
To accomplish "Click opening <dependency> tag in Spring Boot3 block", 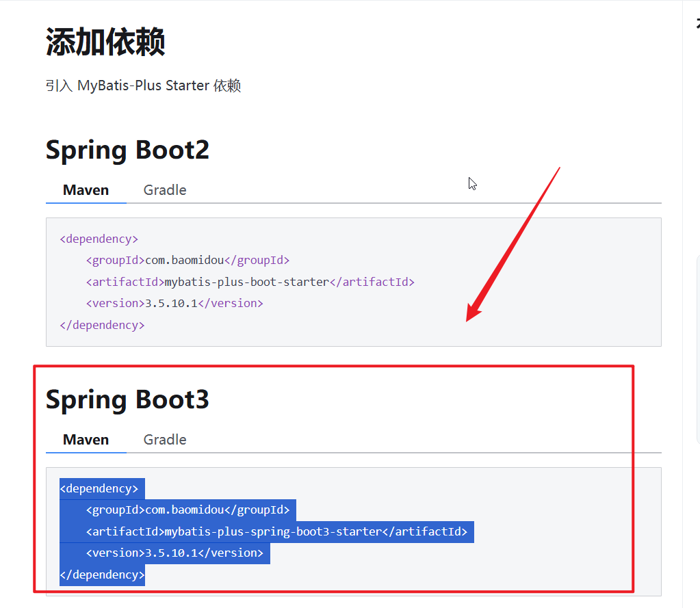I will click(99, 489).
